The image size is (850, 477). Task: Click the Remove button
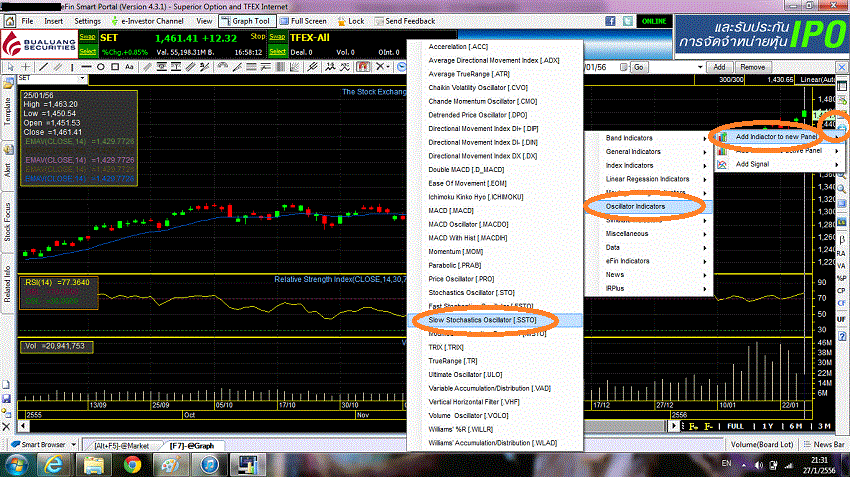(752, 67)
